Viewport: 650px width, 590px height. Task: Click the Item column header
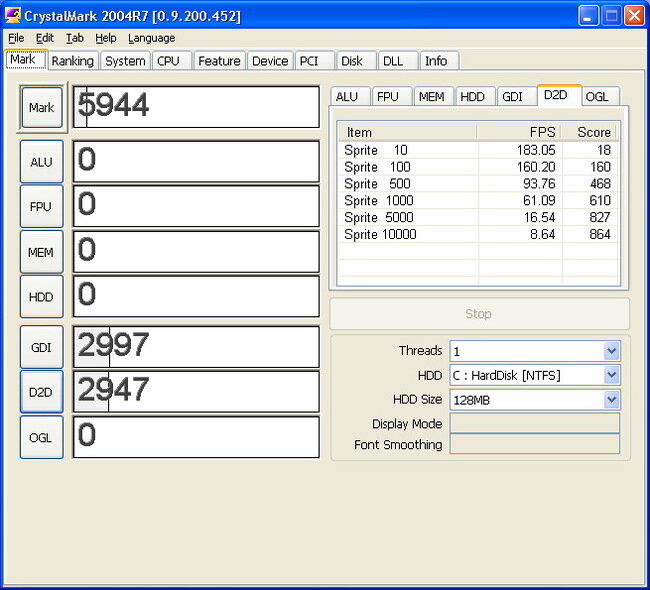pos(407,132)
